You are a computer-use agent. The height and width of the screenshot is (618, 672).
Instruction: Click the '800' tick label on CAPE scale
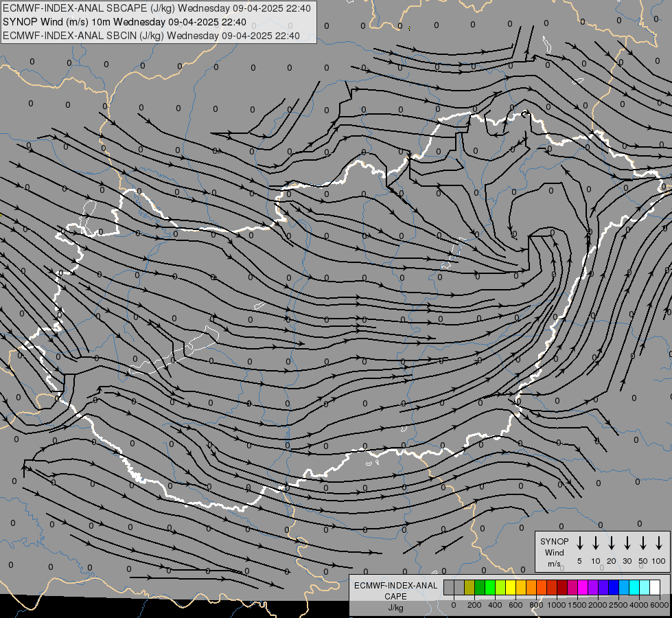pyautogui.click(x=536, y=605)
